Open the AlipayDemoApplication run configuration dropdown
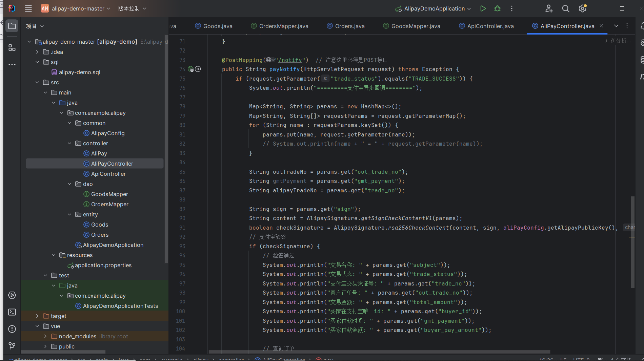 (x=433, y=8)
